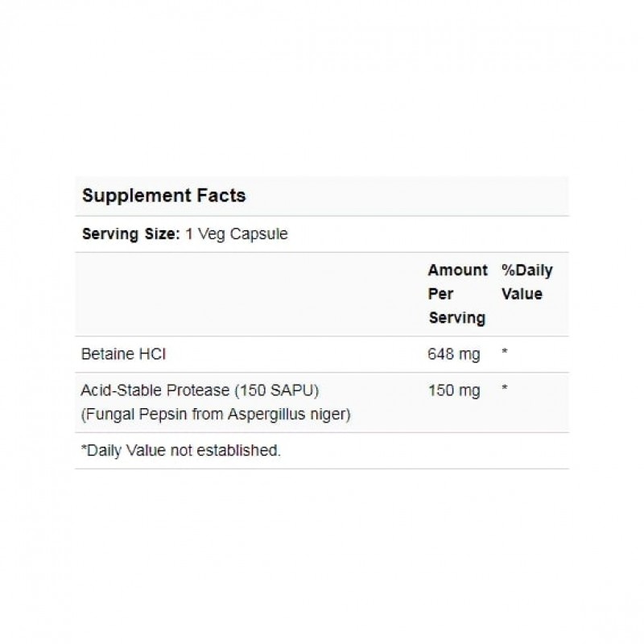Screen dimensions: 644x644
Task: Click the word "Per" in the column header
Action: [440, 294]
